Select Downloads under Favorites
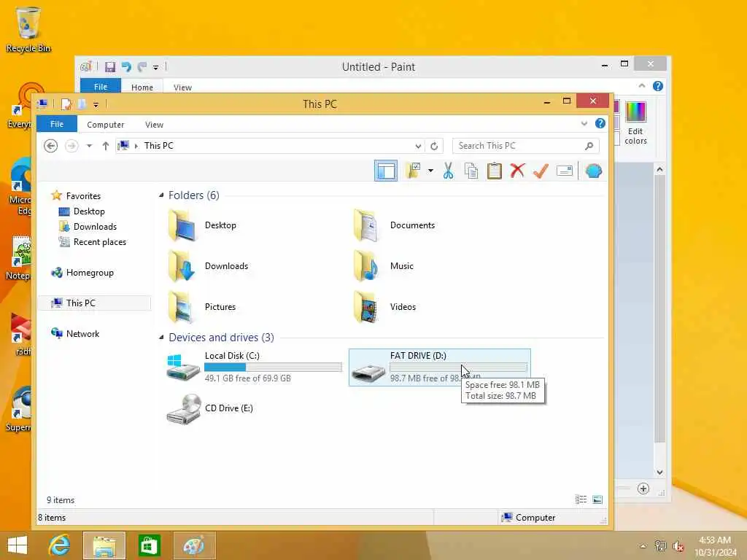 (x=95, y=226)
